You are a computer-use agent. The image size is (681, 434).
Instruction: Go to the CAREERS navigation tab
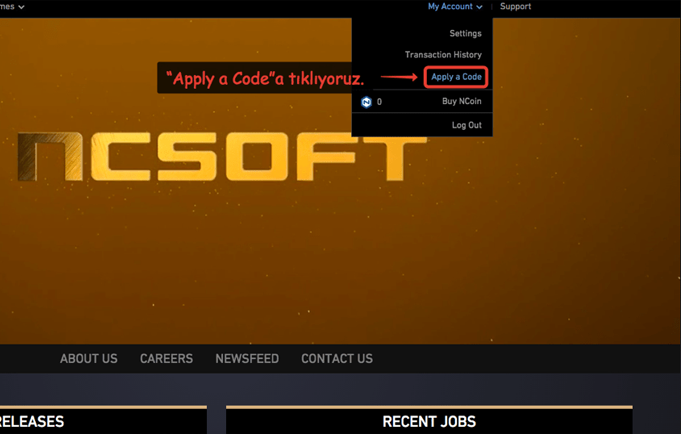coord(166,358)
